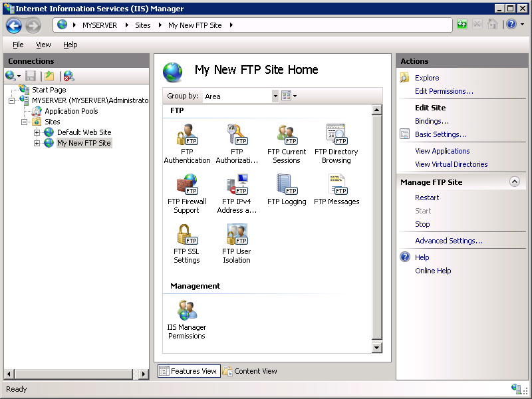
Task: Open FTP Logging configuration
Action: [x=287, y=190]
